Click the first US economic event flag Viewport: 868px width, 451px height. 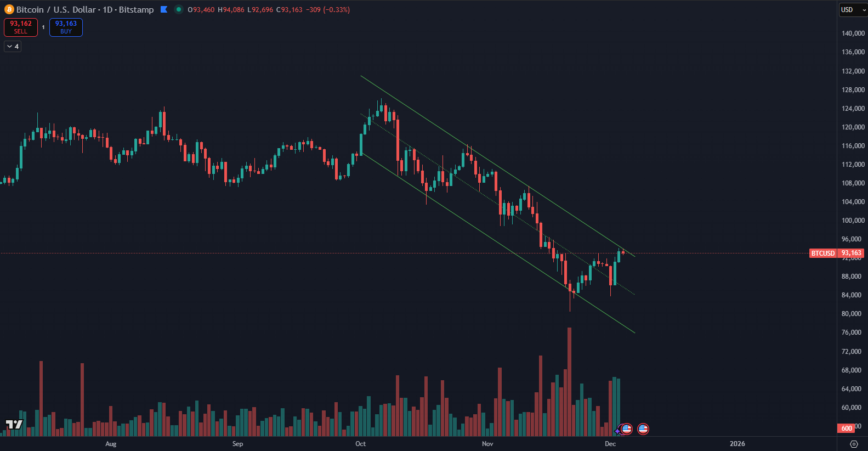tap(627, 429)
